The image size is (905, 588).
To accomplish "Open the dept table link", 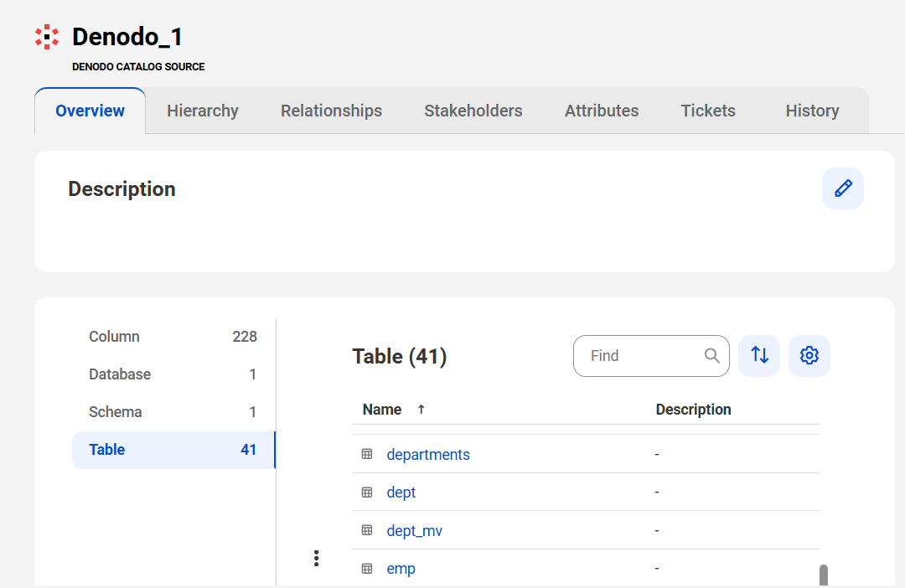I will pos(401,493).
